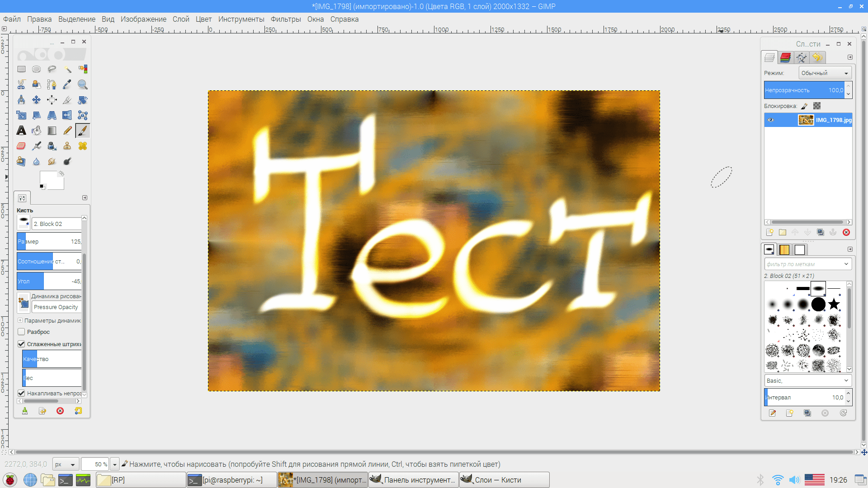Open the Фильтры menu

coord(285,19)
